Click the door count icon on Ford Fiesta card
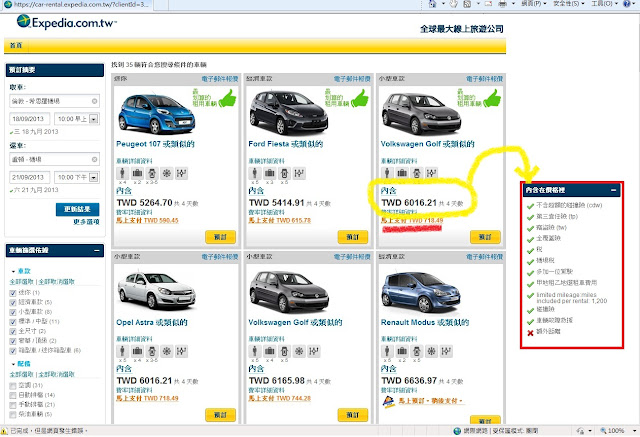The height and width of the screenshot is (437, 640). (284, 173)
